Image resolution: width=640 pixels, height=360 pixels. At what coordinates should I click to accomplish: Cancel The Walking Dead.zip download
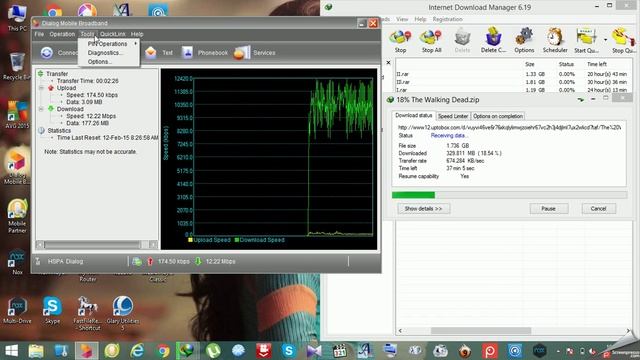(598, 209)
